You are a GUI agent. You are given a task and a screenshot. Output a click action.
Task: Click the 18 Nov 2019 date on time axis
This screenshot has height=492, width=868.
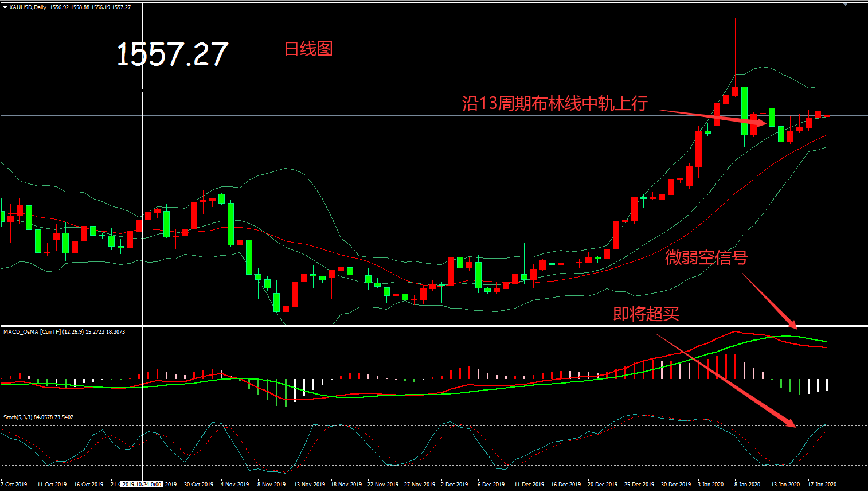[346, 485]
